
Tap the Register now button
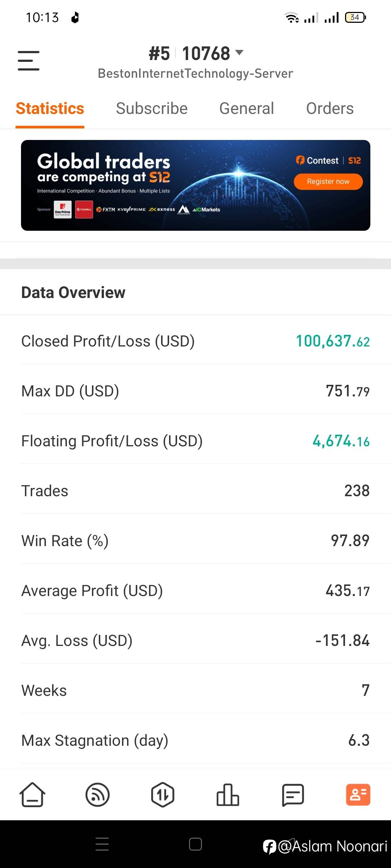pos(328,182)
